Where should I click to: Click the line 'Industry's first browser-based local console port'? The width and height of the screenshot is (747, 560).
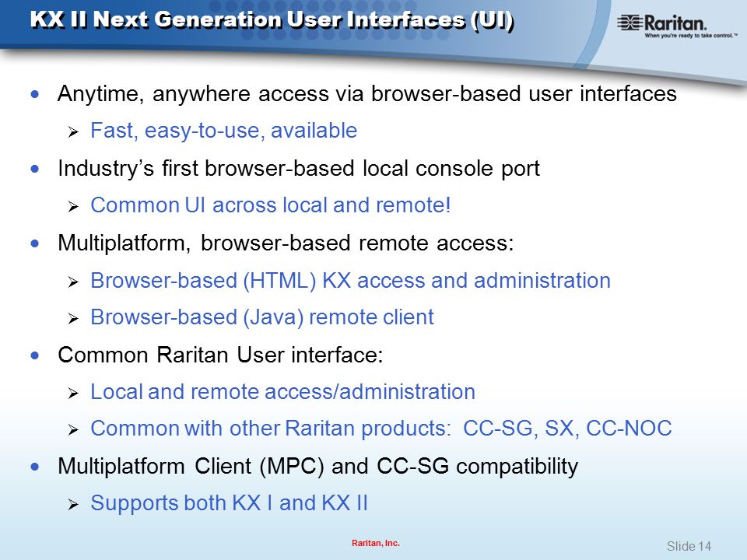[x=299, y=168]
